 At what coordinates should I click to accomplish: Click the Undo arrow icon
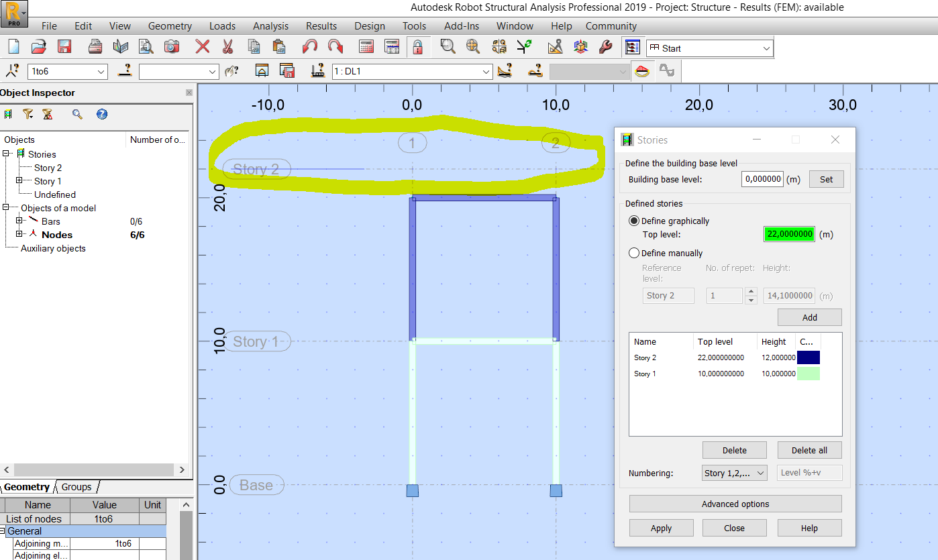(x=309, y=47)
